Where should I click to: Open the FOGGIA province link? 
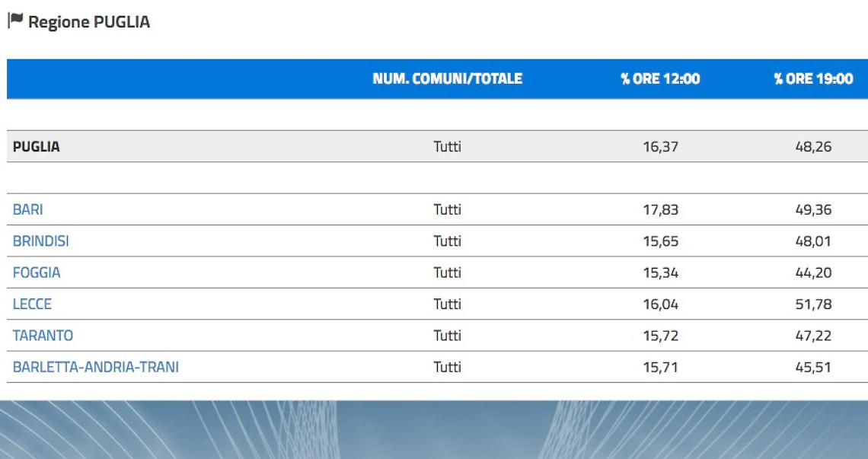37,273
